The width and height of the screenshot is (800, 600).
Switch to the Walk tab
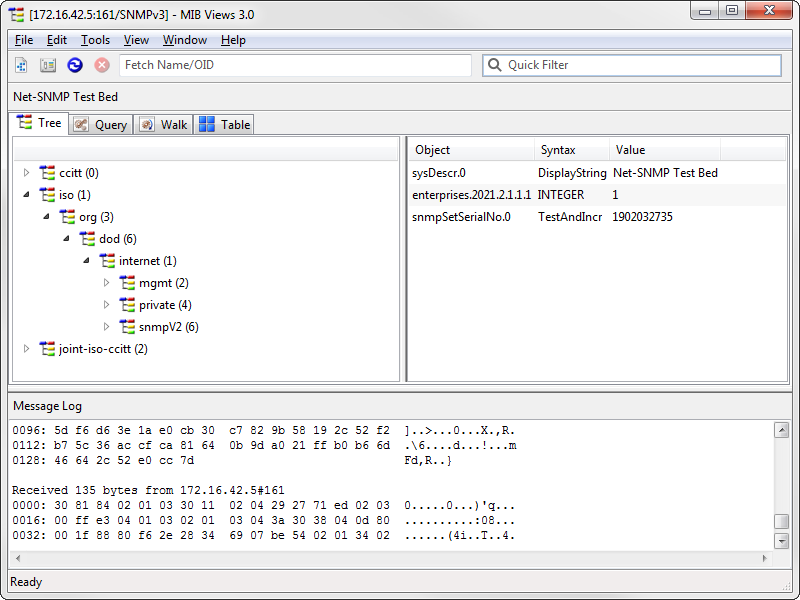tap(163, 124)
